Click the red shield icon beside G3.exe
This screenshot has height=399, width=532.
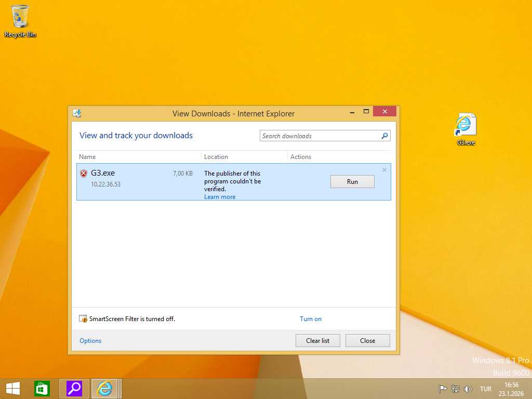[x=84, y=174]
